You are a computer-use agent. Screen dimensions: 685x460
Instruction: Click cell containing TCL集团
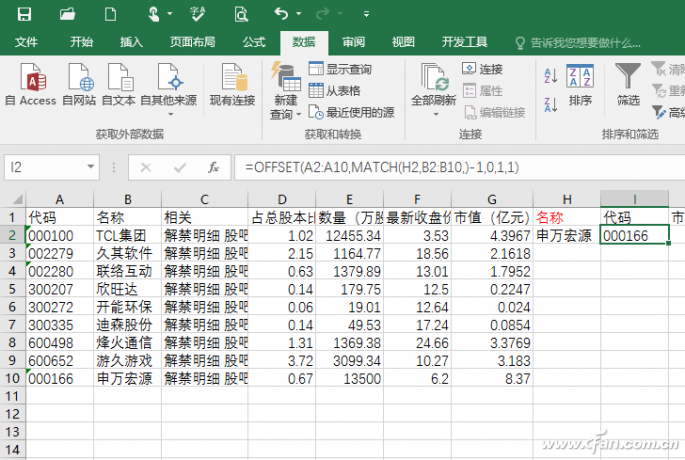point(127,236)
